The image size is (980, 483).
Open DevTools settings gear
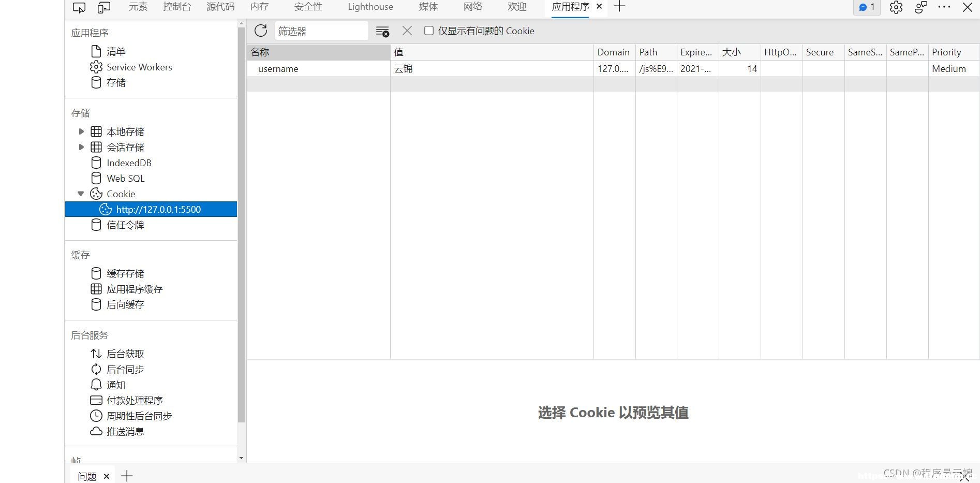[x=896, y=7]
